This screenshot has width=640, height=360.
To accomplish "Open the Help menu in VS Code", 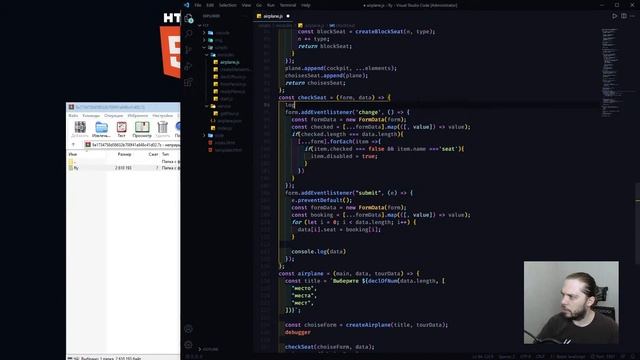I will pyautogui.click(x=306, y=5).
